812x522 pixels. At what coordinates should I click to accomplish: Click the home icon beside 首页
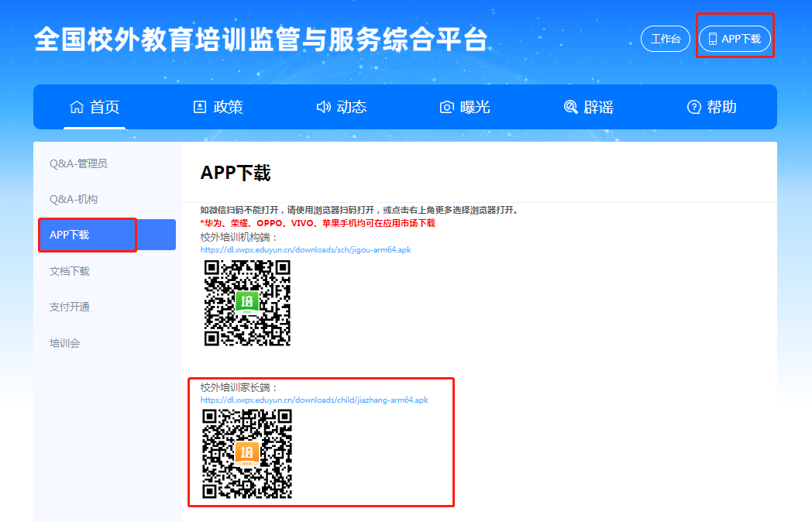tap(77, 107)
